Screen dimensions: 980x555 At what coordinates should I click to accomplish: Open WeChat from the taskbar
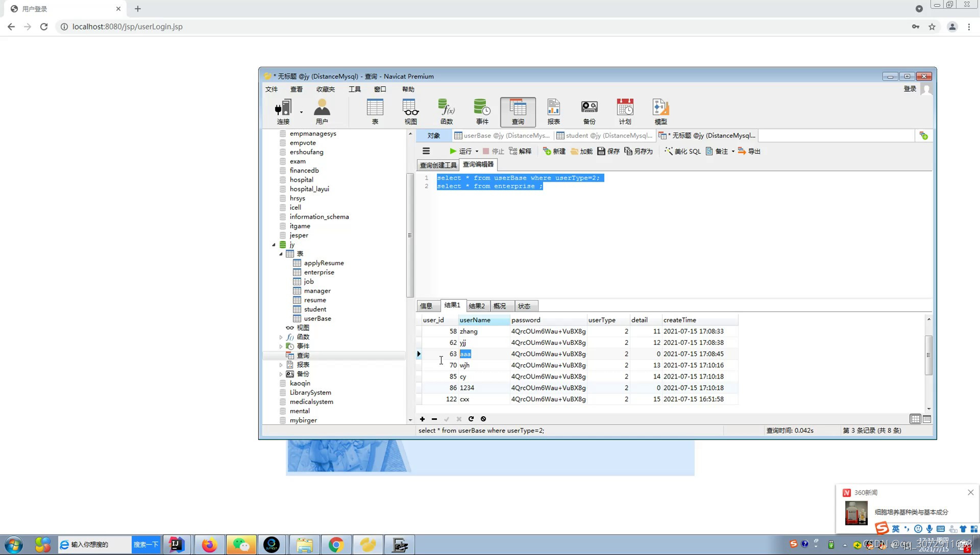[241, 545]
